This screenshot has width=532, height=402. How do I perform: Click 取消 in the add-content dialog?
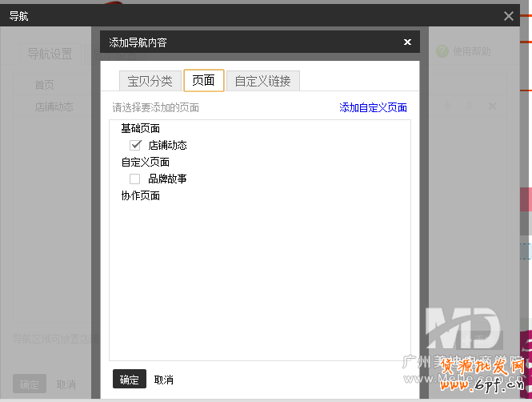click(x=163, y=380)
